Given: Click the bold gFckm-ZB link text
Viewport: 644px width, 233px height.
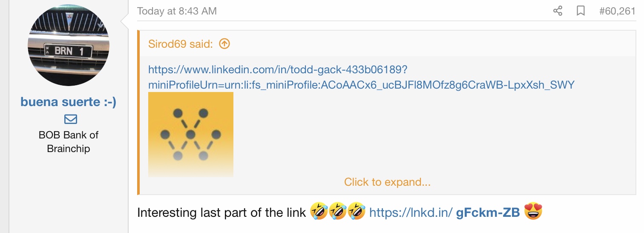Looking at the screenshot, I should (488, 213).
